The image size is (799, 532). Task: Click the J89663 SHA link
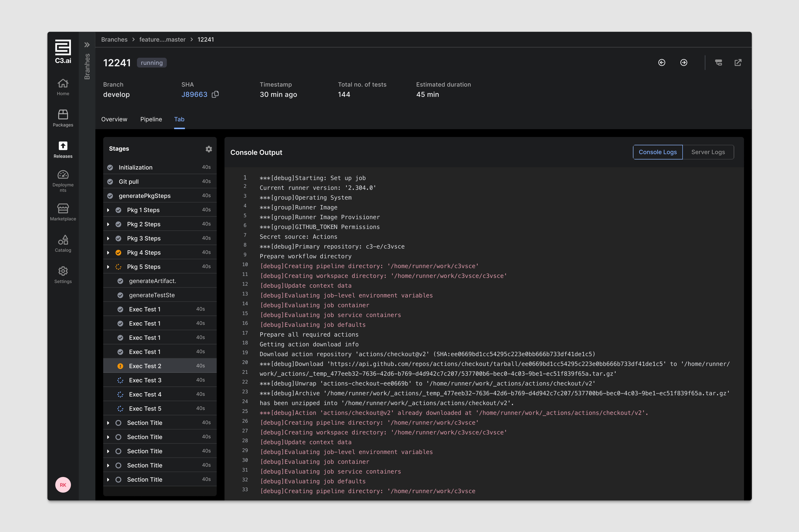point(194,94)
